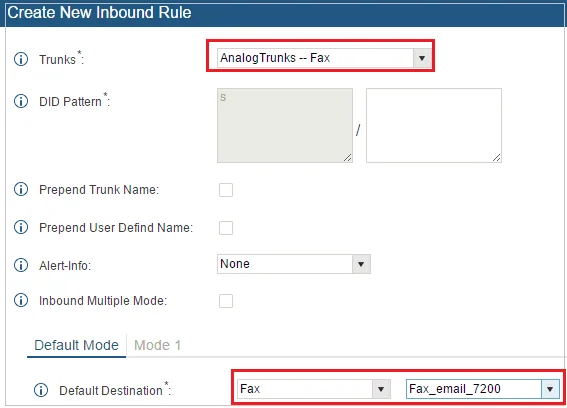Open the Fax destination type dropdown
567x408 pixels.
[x=314, y=389]
